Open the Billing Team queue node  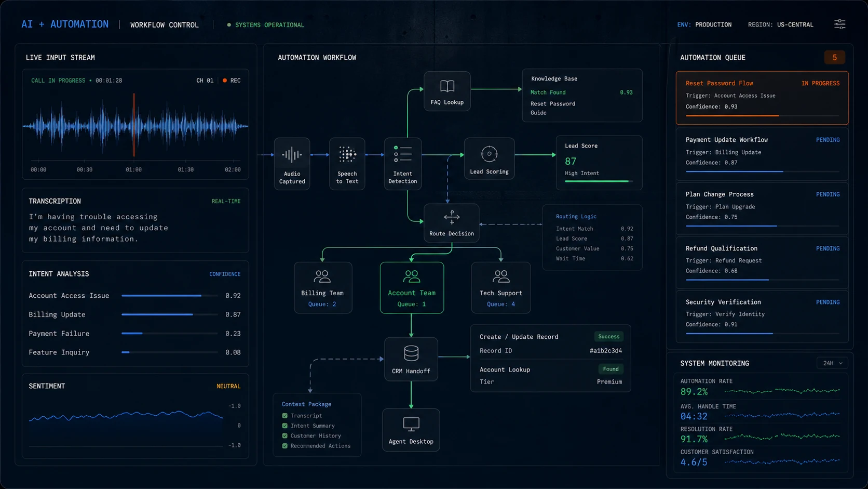coord(322,287)
